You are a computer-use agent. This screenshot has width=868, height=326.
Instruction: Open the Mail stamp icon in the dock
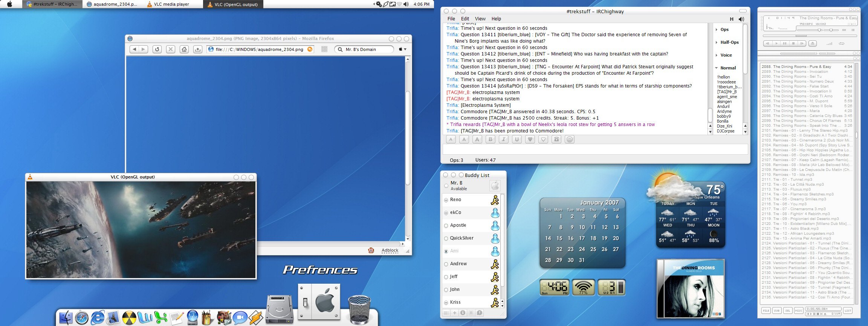coord(113,317)
